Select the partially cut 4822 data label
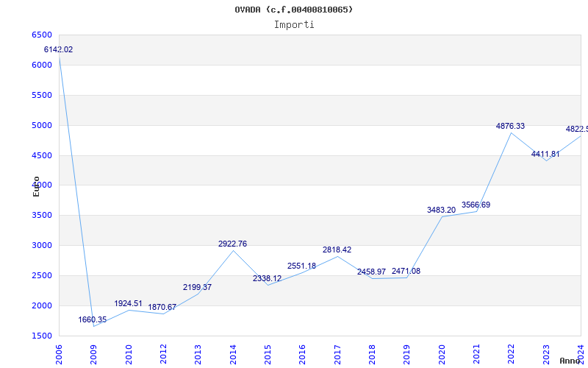The width and height of the screenshot is (588, 368). click(x=577, y=130)
